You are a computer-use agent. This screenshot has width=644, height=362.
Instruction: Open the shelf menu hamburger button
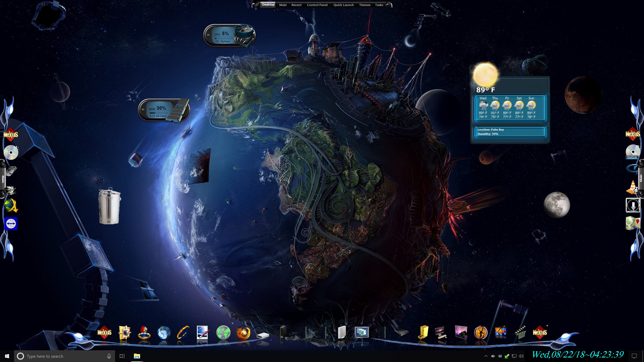coord(256,5)
